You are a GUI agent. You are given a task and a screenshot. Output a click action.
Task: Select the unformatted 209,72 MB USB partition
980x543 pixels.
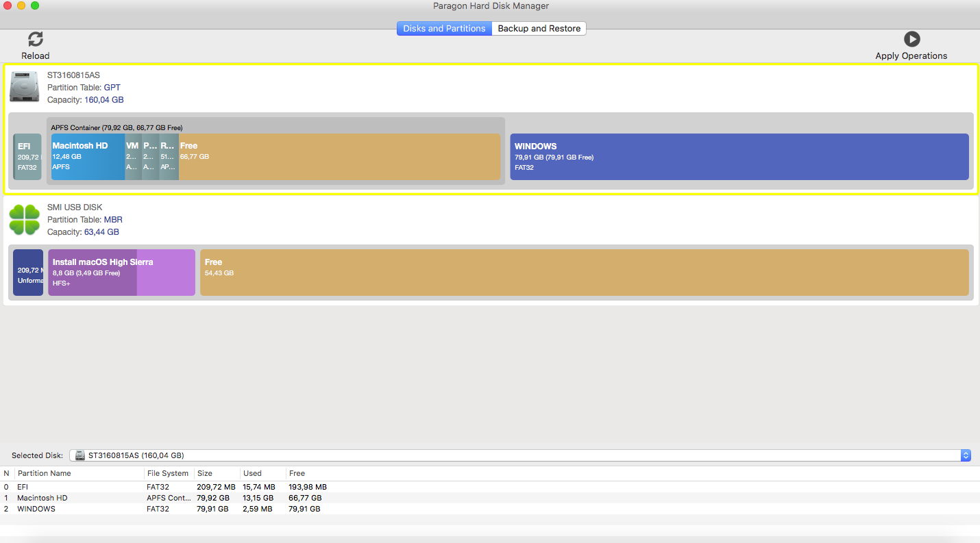tap(28, 273)
